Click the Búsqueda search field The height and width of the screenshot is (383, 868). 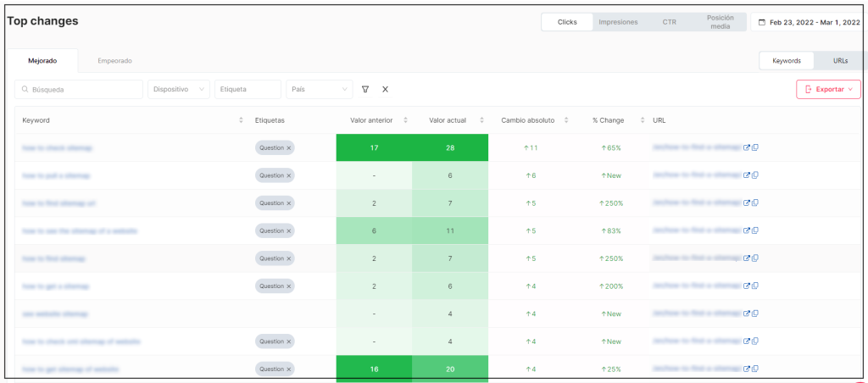(x=79, y=89)
